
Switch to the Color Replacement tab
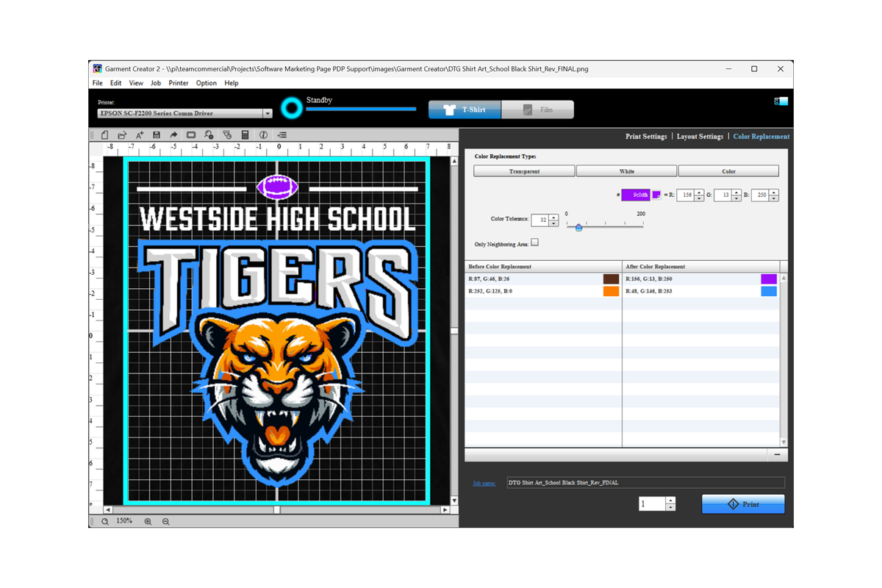[761, 137]
